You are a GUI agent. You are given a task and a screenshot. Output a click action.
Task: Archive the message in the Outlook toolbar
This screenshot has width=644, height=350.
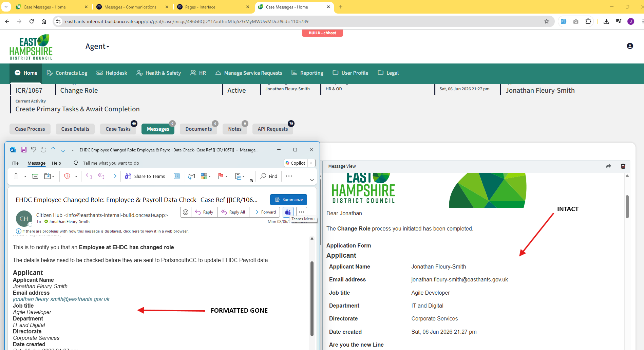point(35,176)
